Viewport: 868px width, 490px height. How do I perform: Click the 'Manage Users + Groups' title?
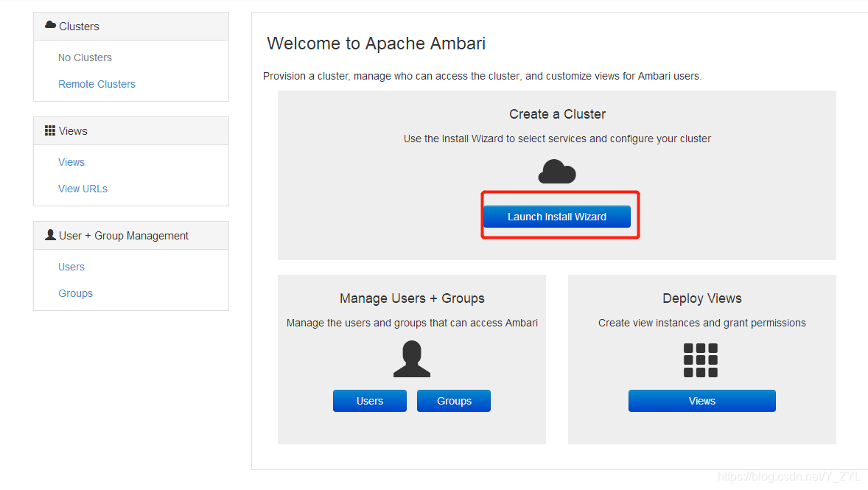point(412,298)
